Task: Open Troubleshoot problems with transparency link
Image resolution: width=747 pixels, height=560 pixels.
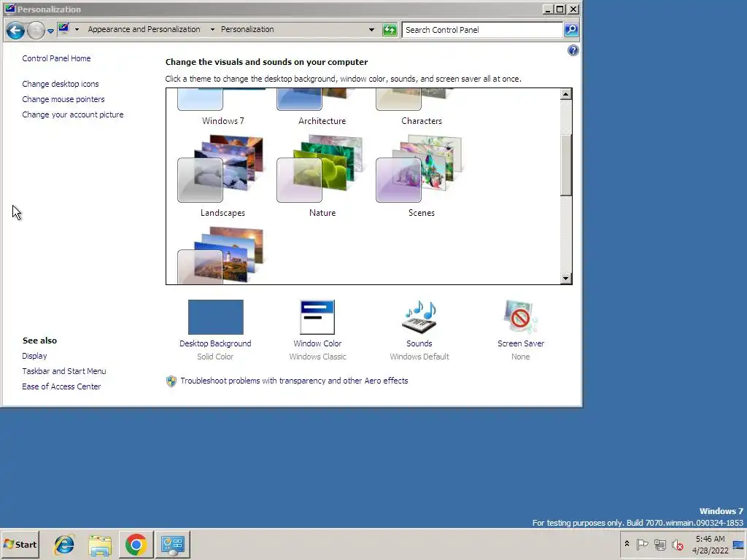Action: 294,381
